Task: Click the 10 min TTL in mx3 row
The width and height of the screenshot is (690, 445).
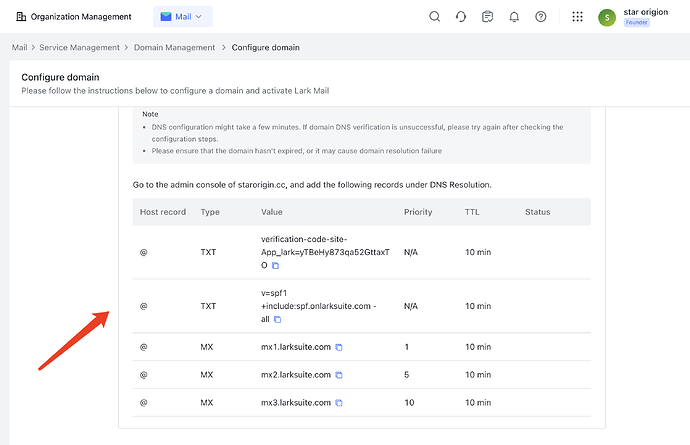Action: (478, 402)
